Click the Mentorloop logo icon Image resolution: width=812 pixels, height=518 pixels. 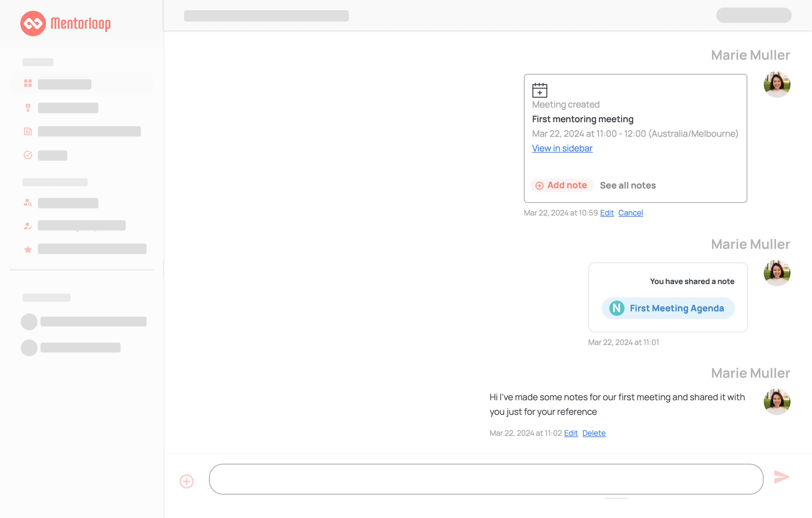(x=33, y=23)
